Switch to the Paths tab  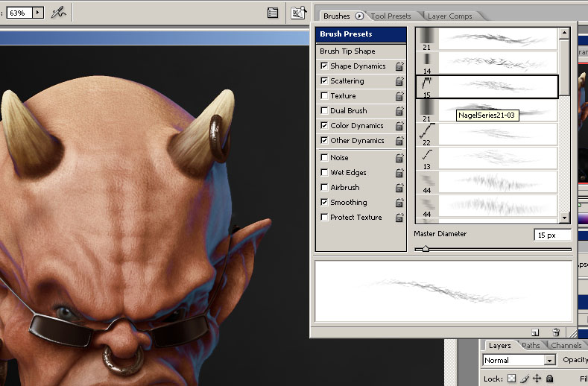tap(531, 346)
